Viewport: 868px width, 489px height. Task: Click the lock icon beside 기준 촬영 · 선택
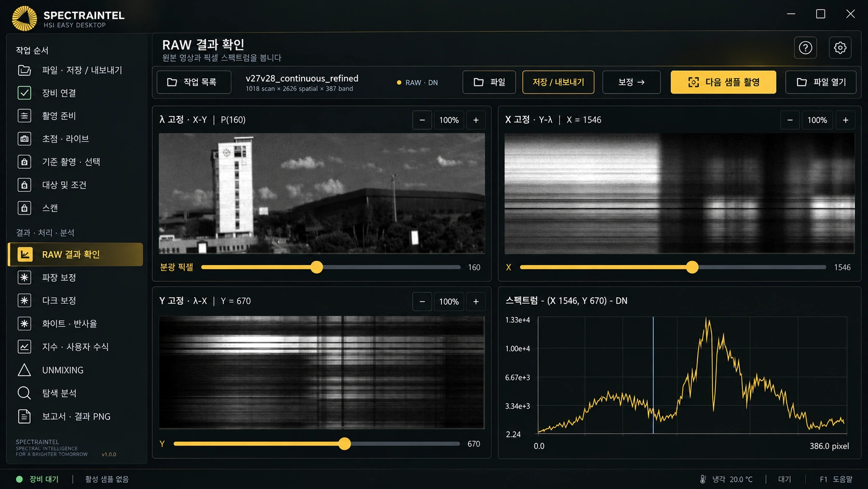click(x=24, y=162)
